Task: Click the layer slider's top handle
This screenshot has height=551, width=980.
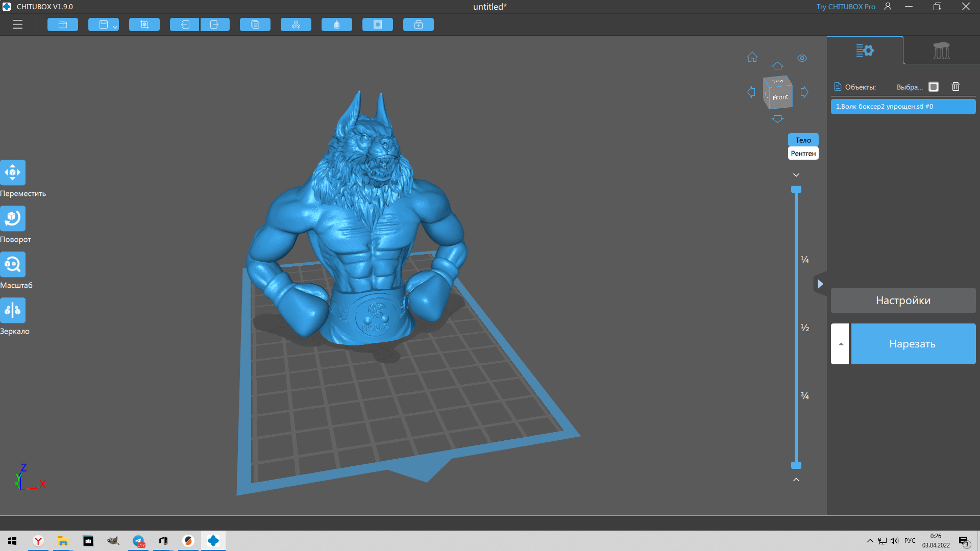Action: point(796,189)
